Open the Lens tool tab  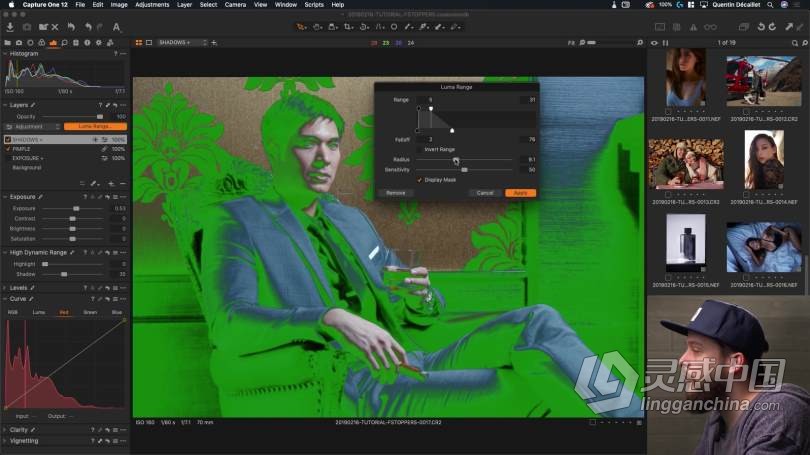(30, 43)
